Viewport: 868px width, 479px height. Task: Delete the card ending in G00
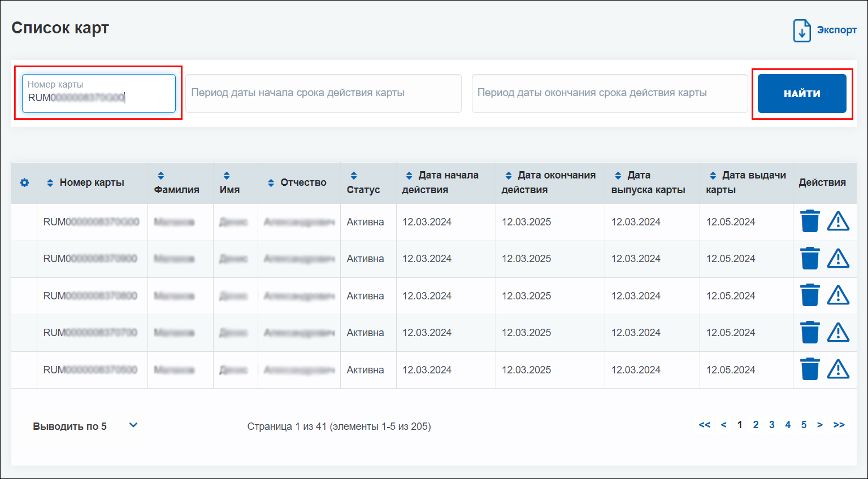810,221
